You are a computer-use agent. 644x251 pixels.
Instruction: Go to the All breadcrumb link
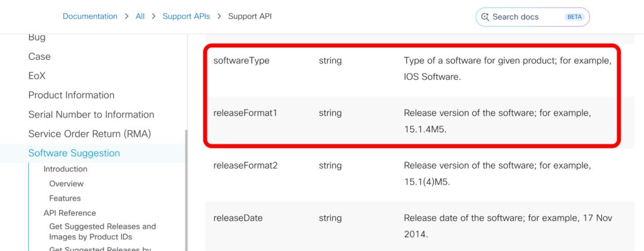140,16
